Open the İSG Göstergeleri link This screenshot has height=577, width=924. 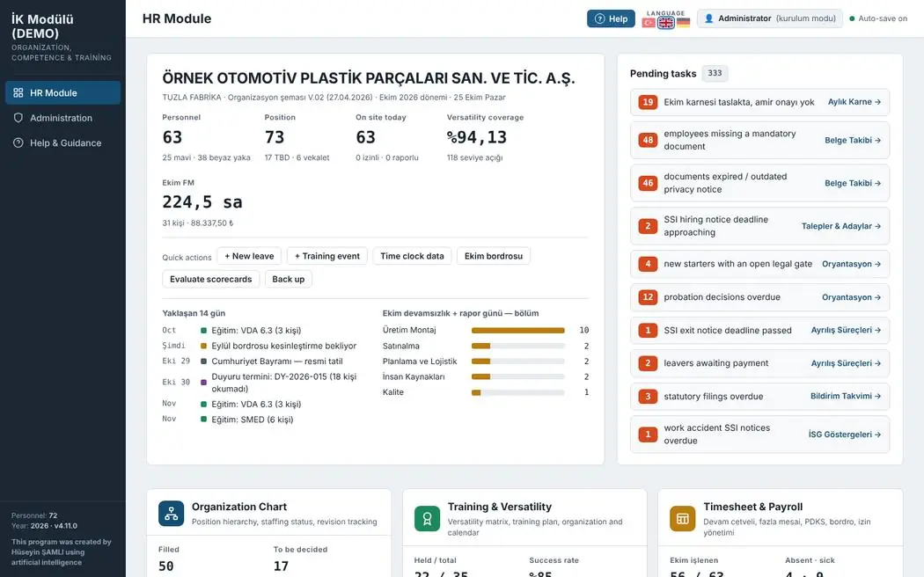845,435
